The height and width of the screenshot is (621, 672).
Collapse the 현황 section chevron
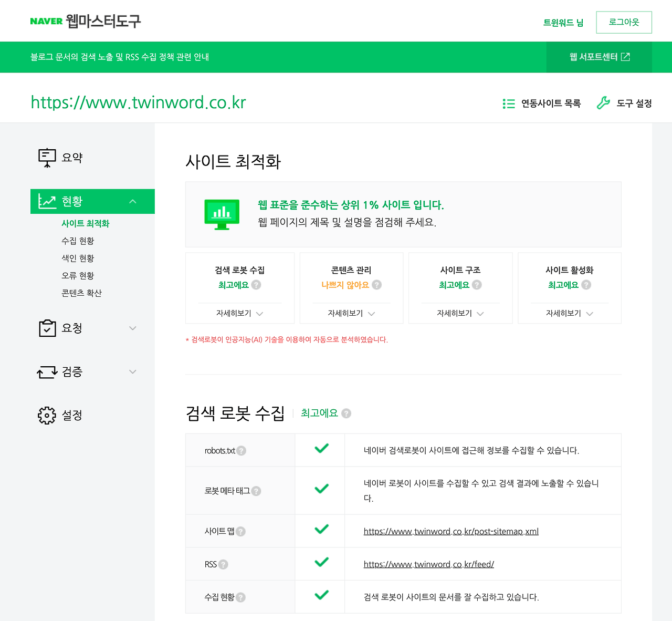[x=133, y=201]
